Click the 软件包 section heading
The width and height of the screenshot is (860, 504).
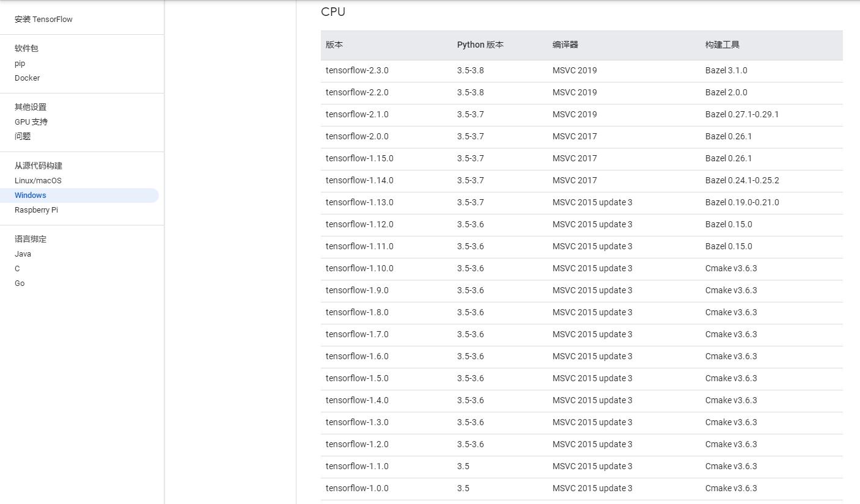[x=26, y=48]
